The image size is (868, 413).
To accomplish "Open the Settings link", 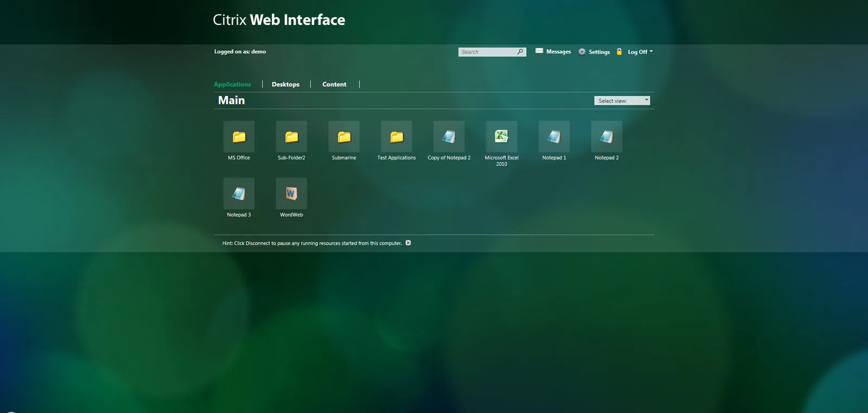I will [x=599, y=52].
